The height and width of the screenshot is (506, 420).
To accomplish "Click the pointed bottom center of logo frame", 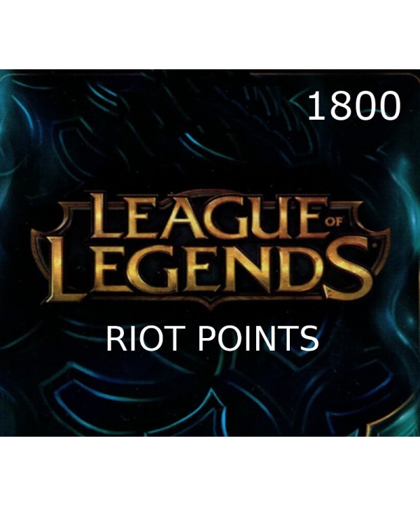I will coord(211,305).
